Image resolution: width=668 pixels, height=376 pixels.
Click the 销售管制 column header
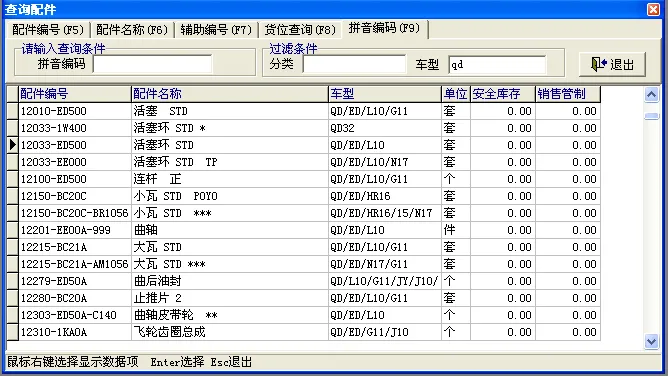coord(568,94)
